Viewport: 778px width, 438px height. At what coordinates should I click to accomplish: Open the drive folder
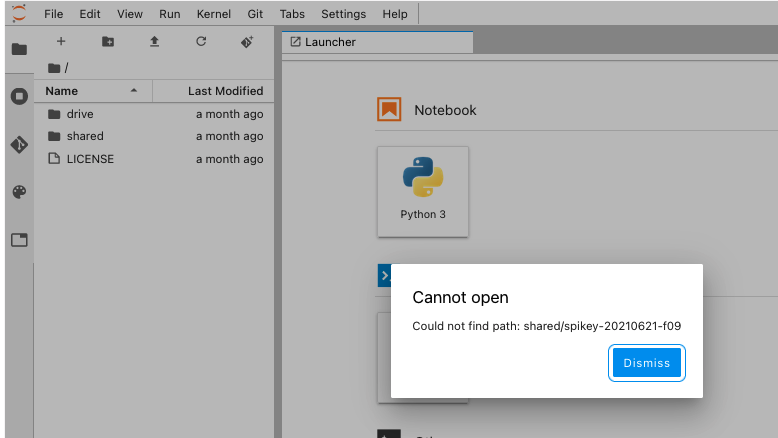80,114
